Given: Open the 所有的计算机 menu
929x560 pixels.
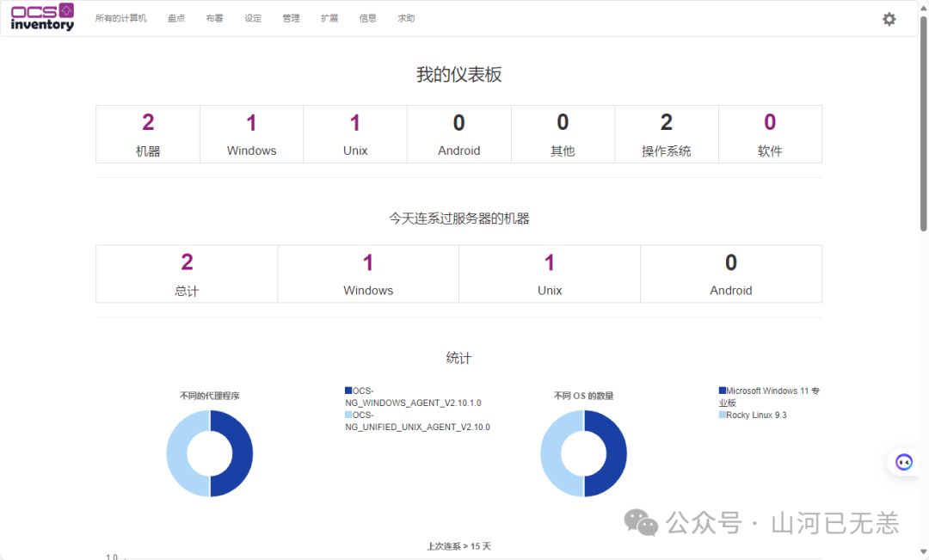Looking at the screenshot, I should (121, 18).
